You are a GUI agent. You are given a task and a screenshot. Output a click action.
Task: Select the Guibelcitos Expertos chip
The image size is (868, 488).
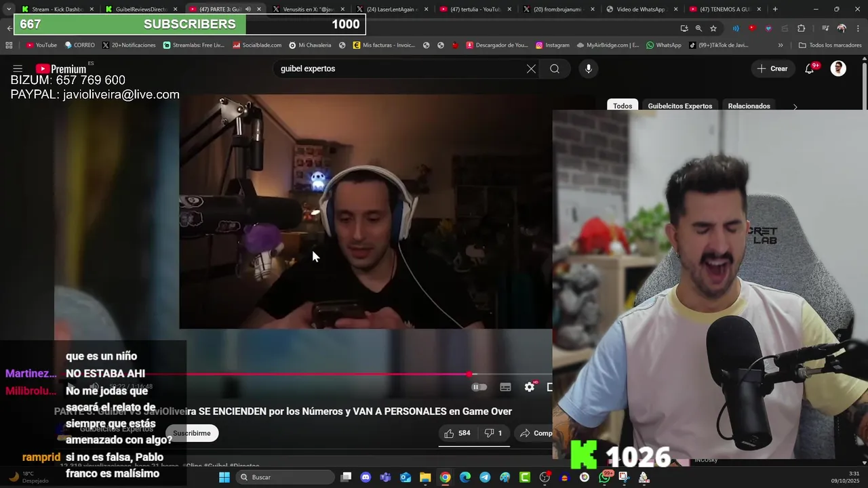(x=679, y=106)
